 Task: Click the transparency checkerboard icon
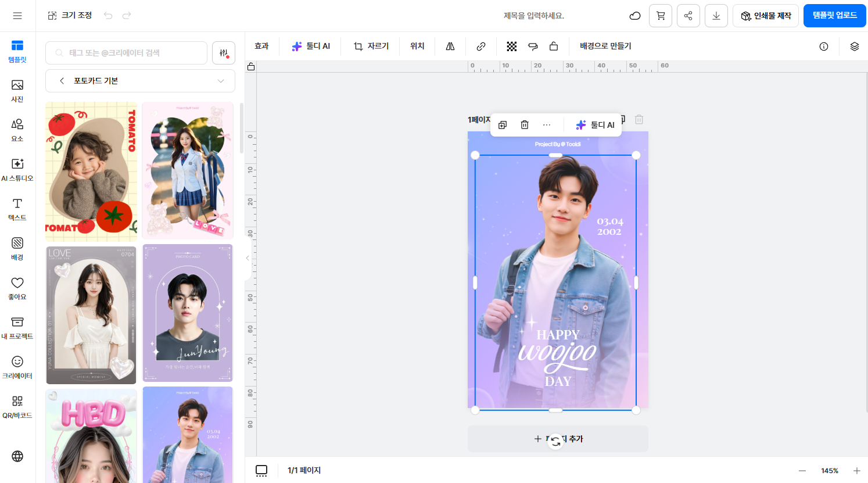pos(512,46)
